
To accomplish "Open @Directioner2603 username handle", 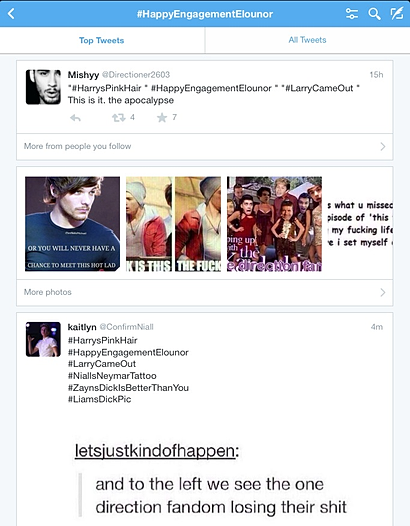I will coord(136,74).
